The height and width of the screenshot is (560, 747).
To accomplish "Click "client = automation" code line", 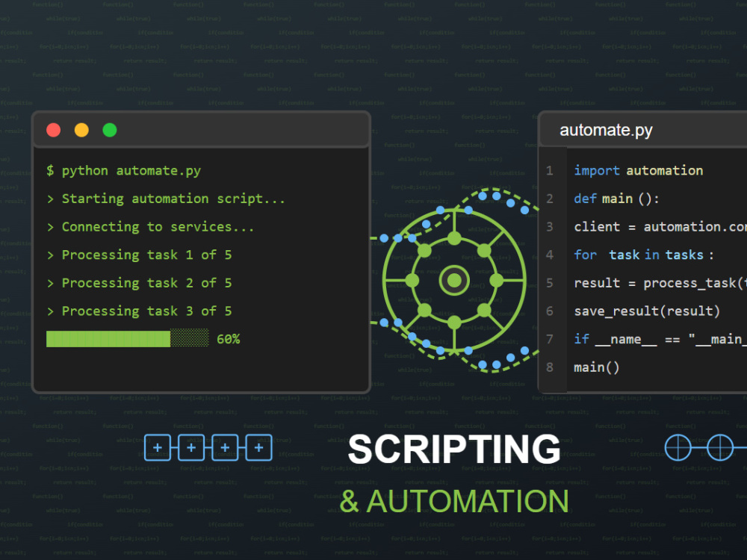I will click(x=660, y=227).
